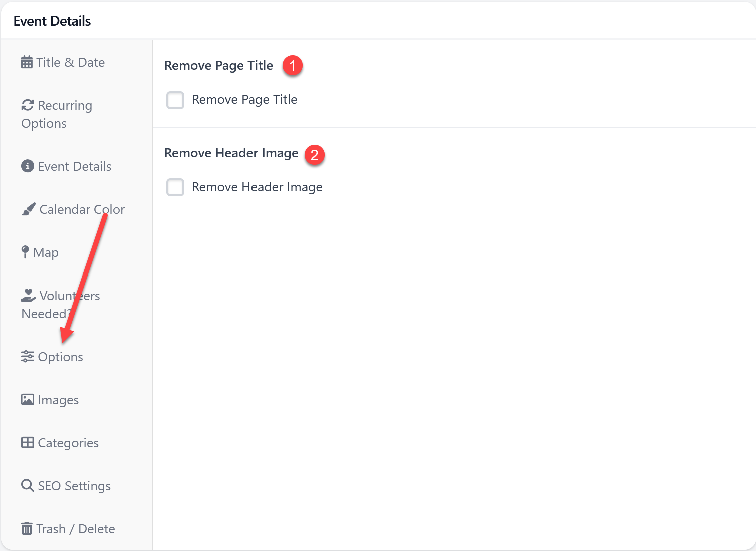Click the grid icon beside Categories

[27, 443]
